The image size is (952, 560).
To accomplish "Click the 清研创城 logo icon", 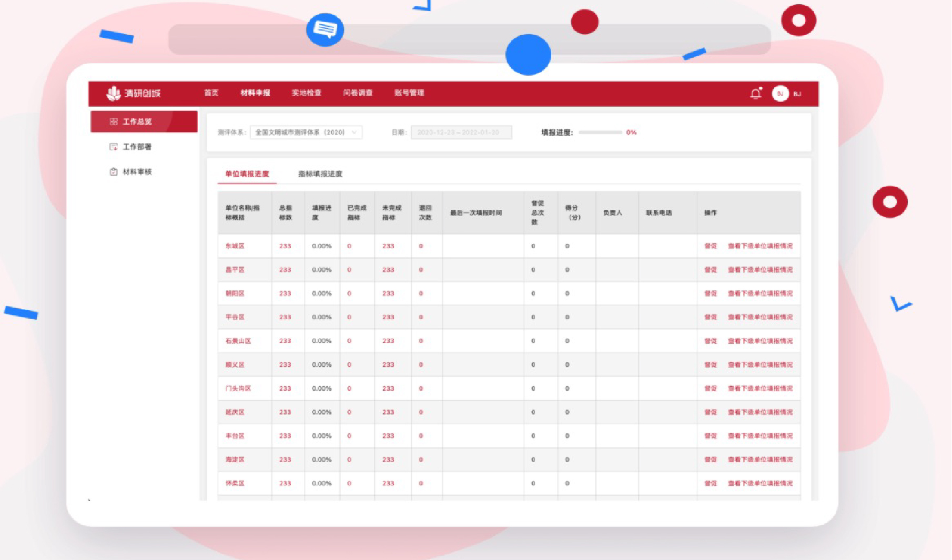I will pyautogui.click(x=114, y=93).
